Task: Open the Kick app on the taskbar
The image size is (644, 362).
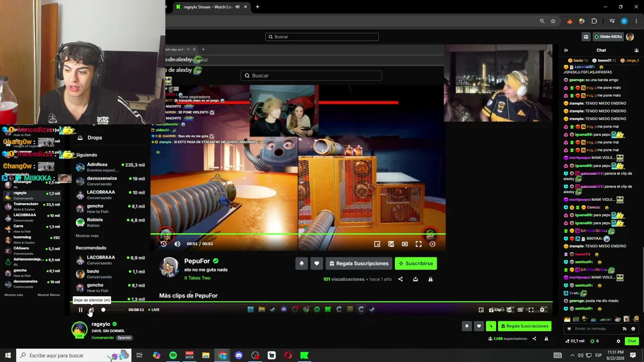Action: tap(304, 355)
